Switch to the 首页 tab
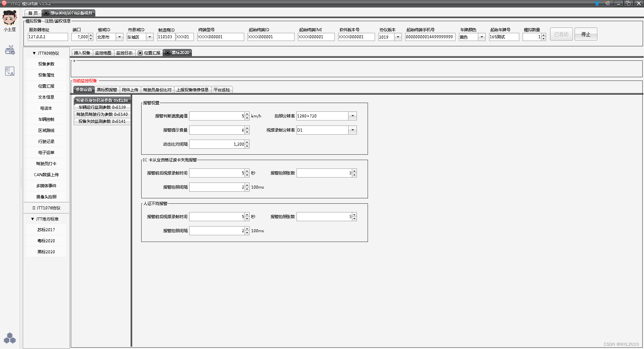The image size is (644, 349). 33,13
